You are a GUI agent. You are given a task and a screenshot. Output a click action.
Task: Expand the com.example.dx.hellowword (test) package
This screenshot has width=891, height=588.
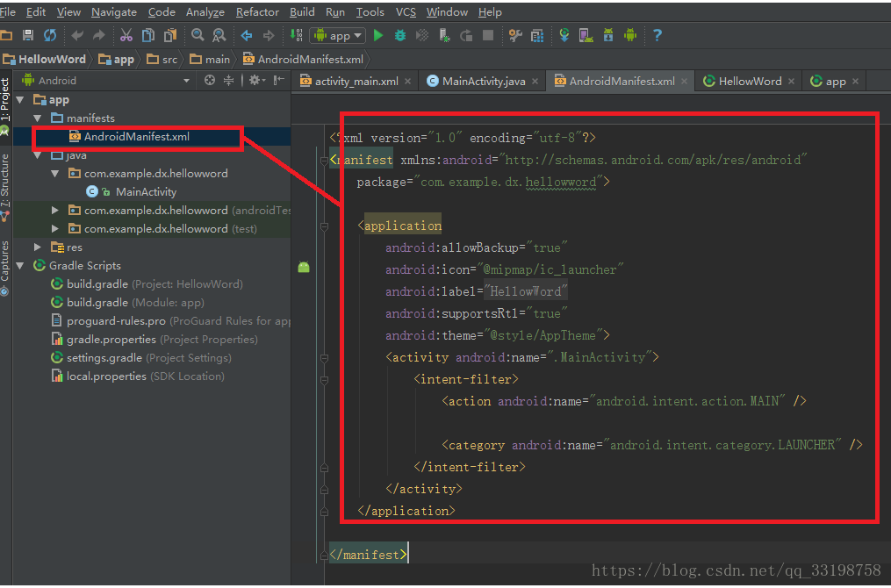[55, 228]
